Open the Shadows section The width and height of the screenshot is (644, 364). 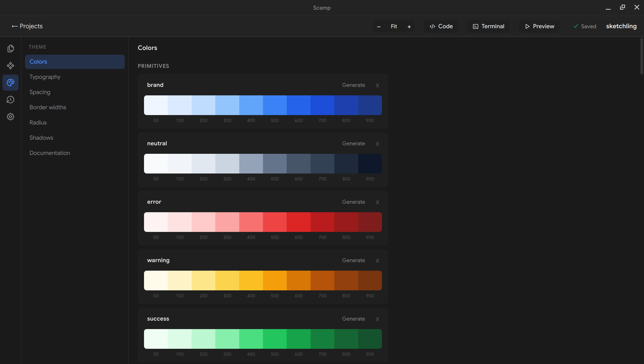coord(75,138)
